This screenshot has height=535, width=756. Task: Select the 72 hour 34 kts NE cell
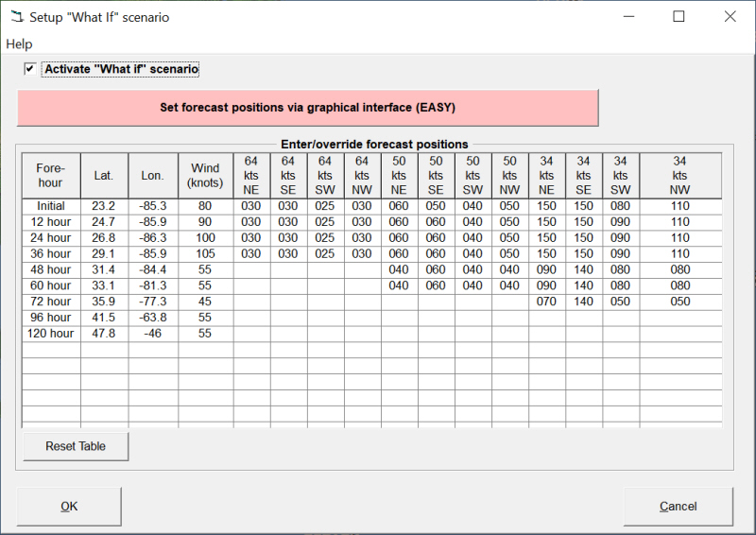(x=547, y=302)
